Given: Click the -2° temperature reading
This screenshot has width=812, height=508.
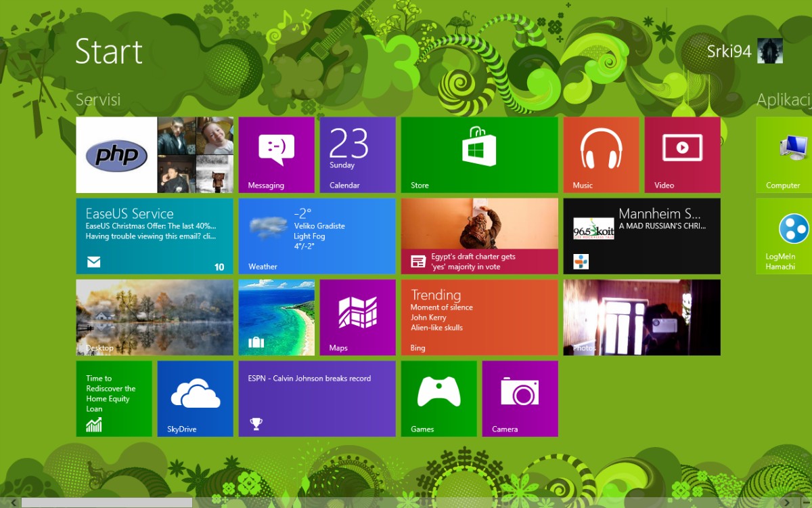Looking at the screenshot, I should point(302,213).
